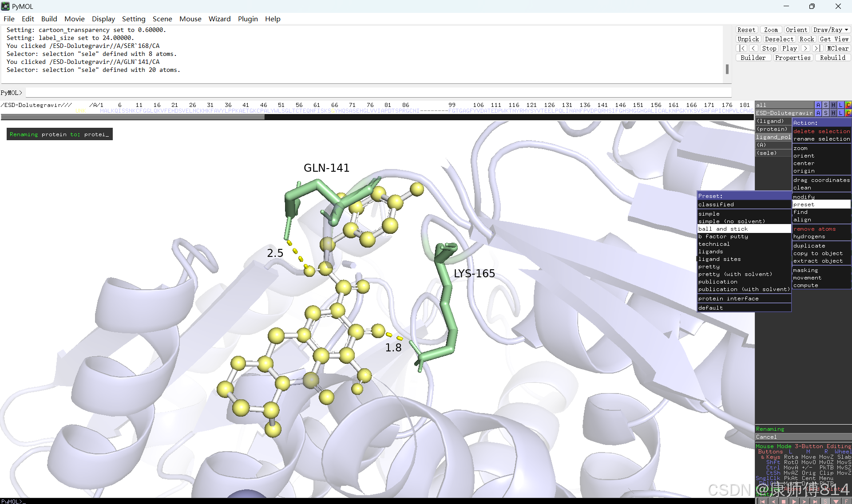Image resolution: width=852 pixels, height=504 pixels.
Task: Go to first frame with |< button
Action: pos(742,48)
